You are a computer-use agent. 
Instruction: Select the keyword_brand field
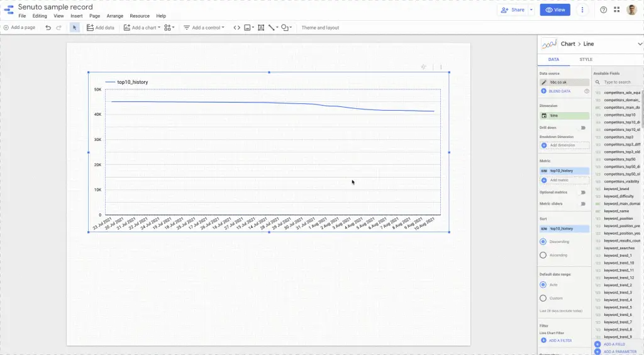click(618, 189)
